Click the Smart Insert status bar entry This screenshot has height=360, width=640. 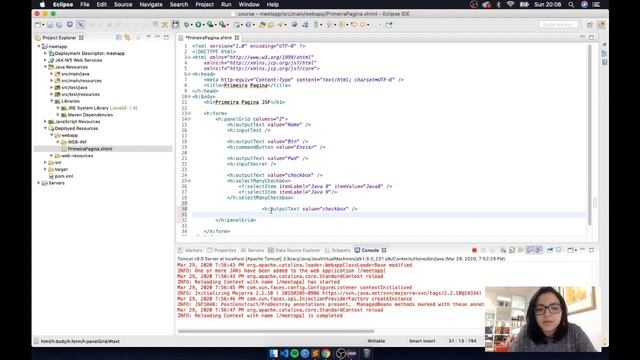coord(422,341)
